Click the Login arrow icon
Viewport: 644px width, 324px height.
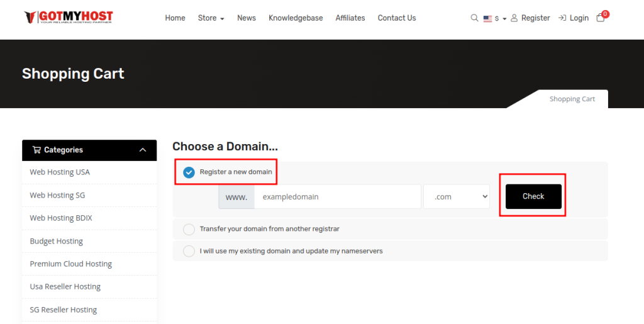(x=562, y=18)
